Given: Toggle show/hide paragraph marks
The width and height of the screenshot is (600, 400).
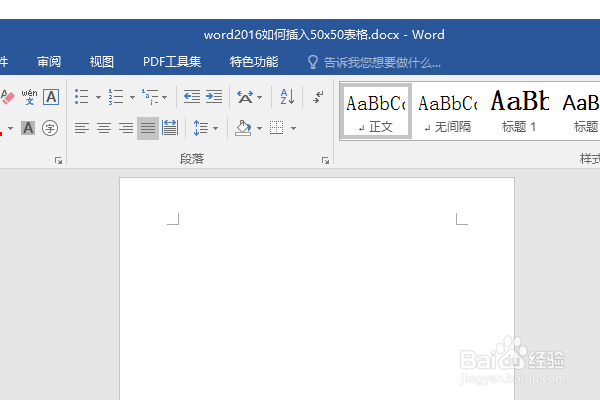Looking at the screenshot, I should pyautogui.click(x=318, y=97).
